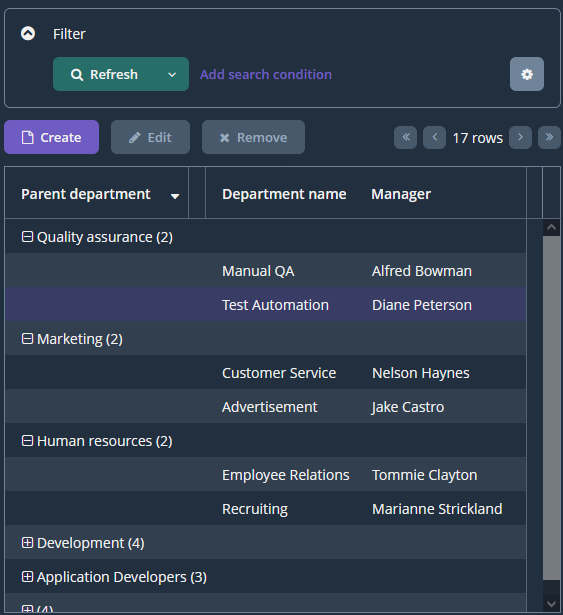Collapse the Quality assurance group
This screenshot has height=615, width=563.
click(27, 237)
